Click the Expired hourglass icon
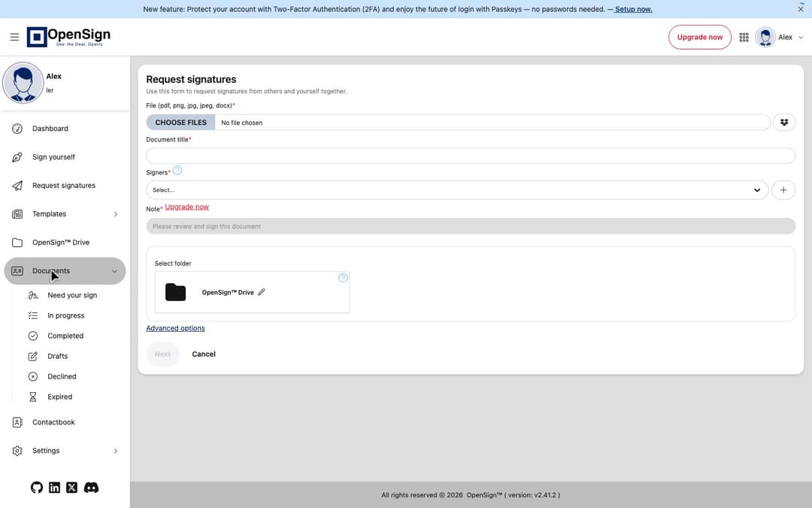 coord(32,397)
